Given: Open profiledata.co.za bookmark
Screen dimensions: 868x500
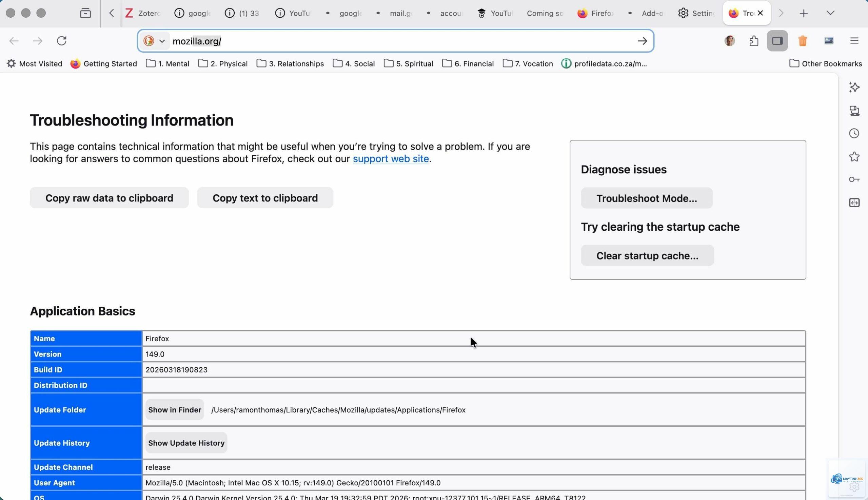Looking at the screenshot, I should [604, 63].
